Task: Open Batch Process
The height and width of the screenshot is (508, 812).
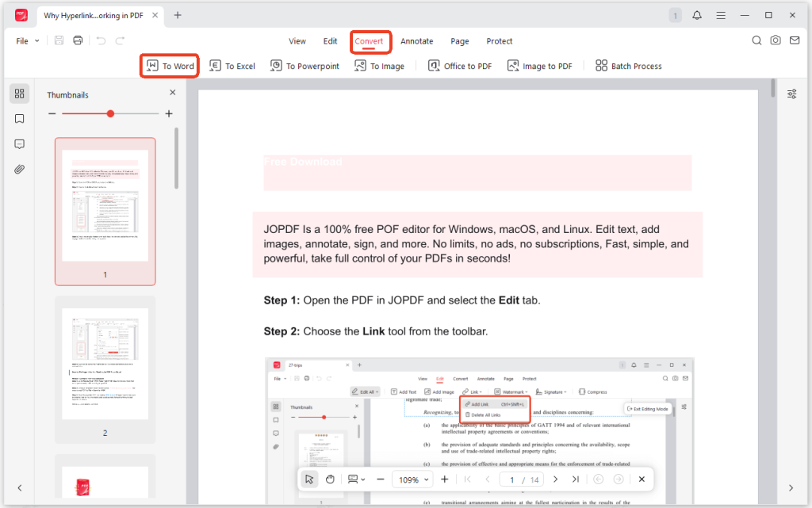Action: point(629,66)
